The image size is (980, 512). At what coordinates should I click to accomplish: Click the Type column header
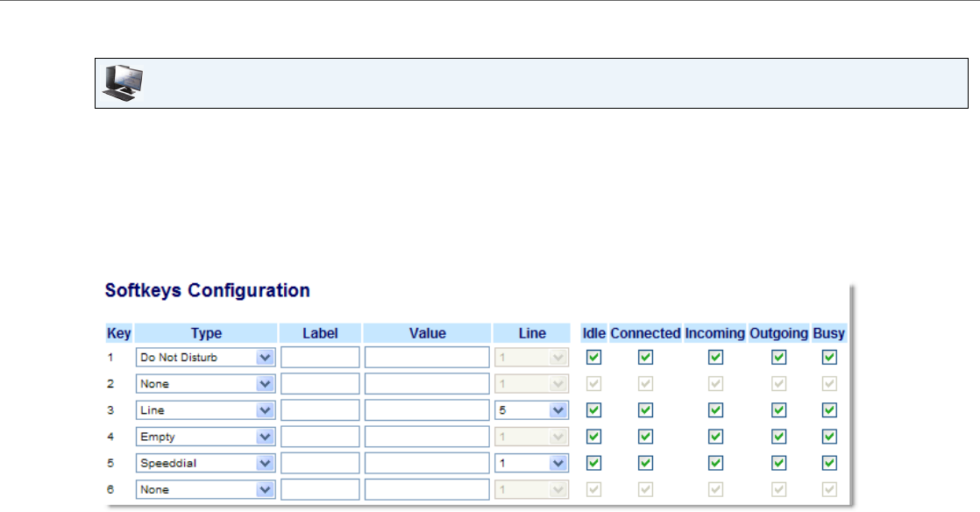[x=206, y=333]
